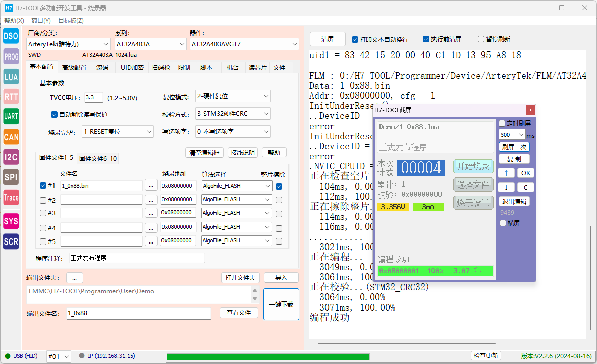Toggle 自动解除读写保护 checkbox

[54, 114]
